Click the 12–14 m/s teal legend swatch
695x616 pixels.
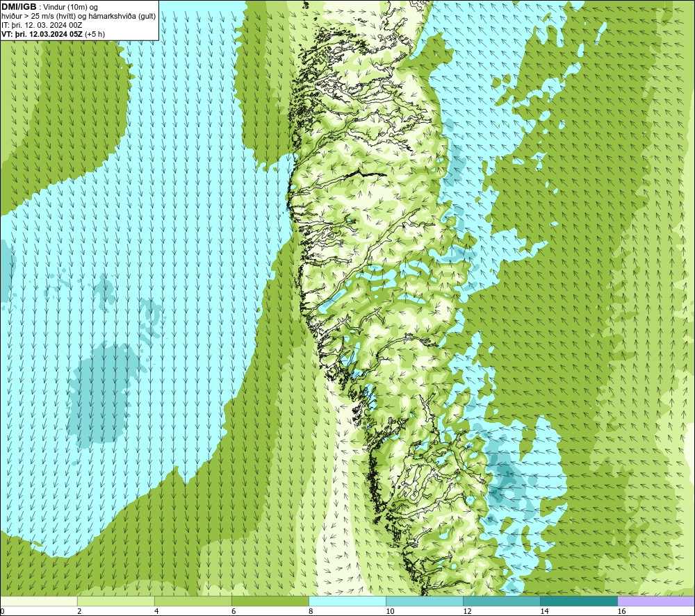point(502,601)
